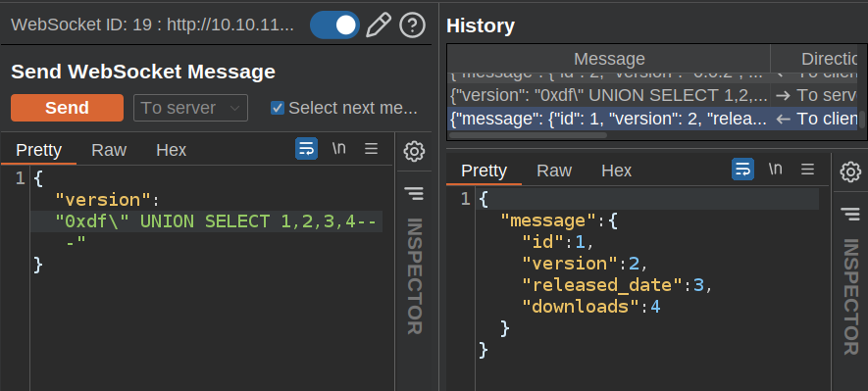868x391 pixels.
Task: Expand the left INSPECTOR panel
Action: point(414,276)
